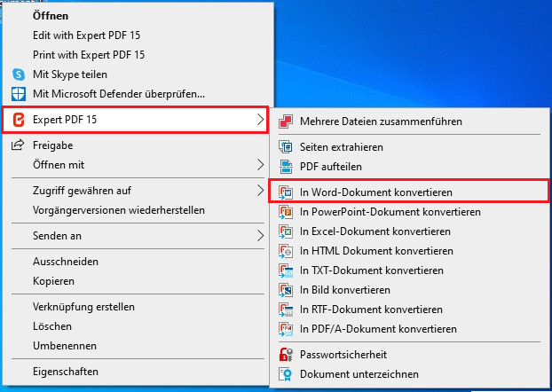Choose Dokument unterzeichnen in the submenu
This screenshot has width=552, height=392.
click(x=359, y=374)
